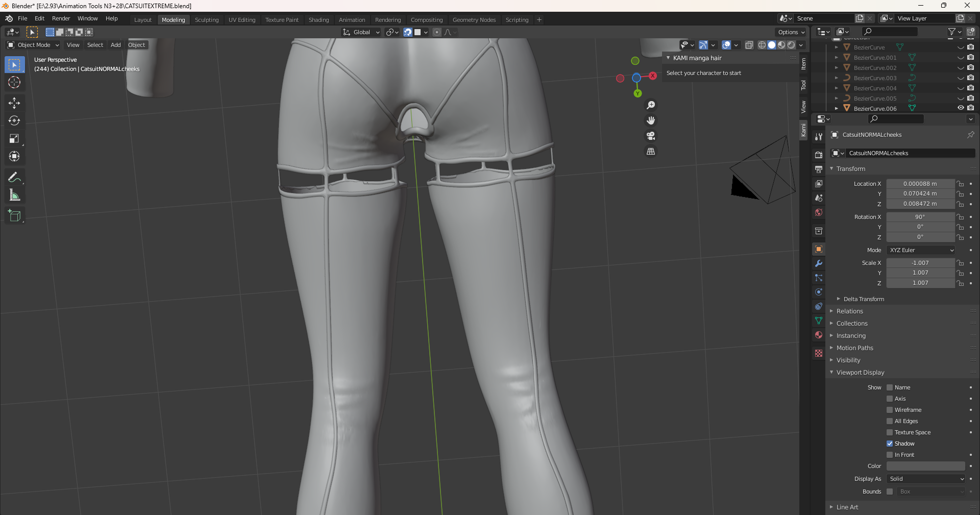
Task: Enable the All Edges checkbox
Action: tap(890, 421)
